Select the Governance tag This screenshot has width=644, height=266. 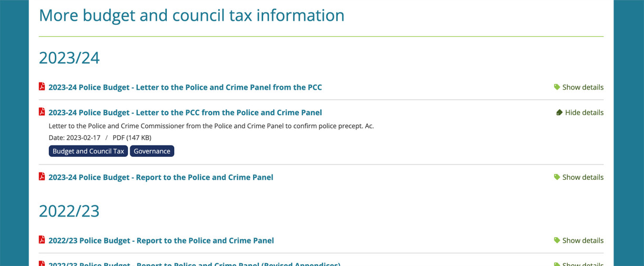click(152, 151)
